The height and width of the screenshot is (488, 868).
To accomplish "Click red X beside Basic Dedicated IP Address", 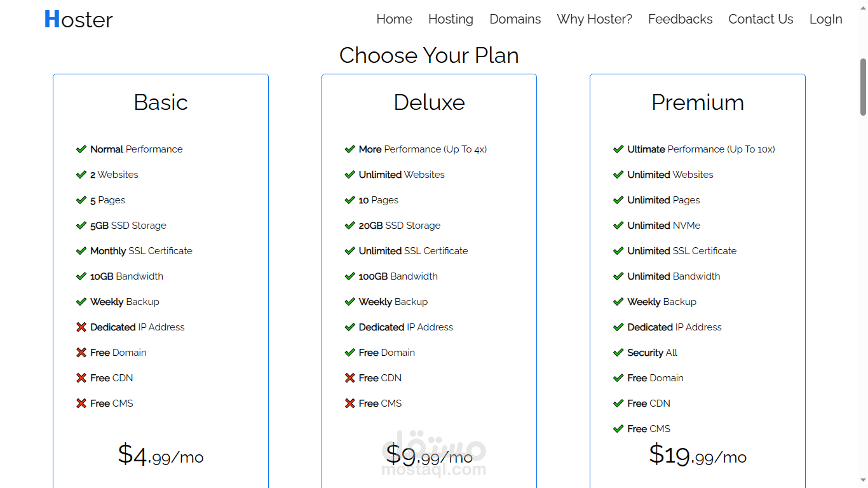I will click(81, 327).
